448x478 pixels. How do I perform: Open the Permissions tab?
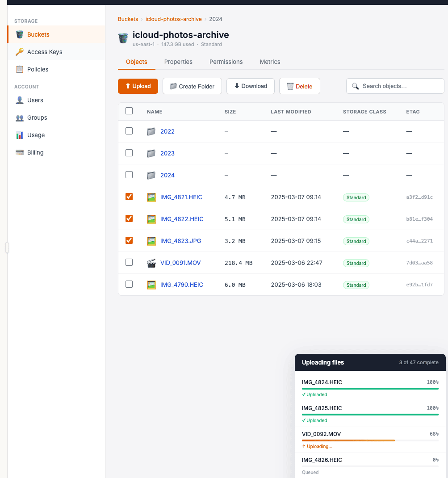point(226,62)
